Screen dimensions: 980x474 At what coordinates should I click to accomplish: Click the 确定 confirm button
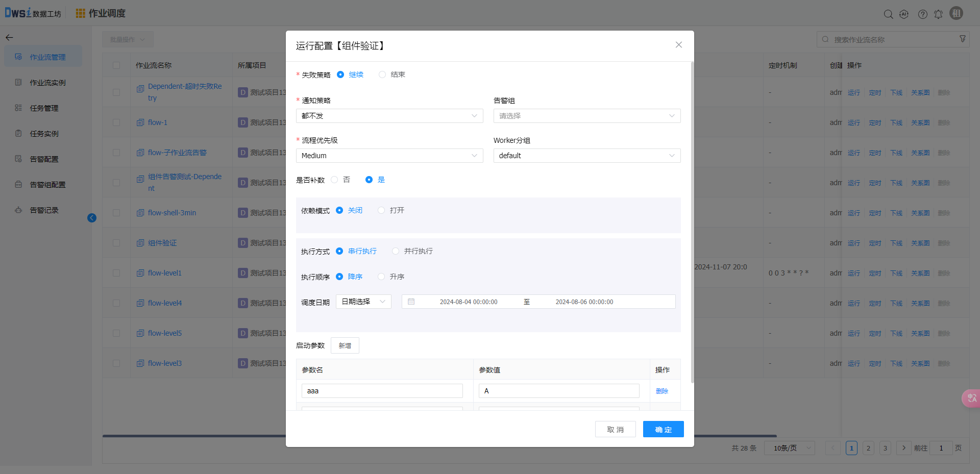pos(663,429)
